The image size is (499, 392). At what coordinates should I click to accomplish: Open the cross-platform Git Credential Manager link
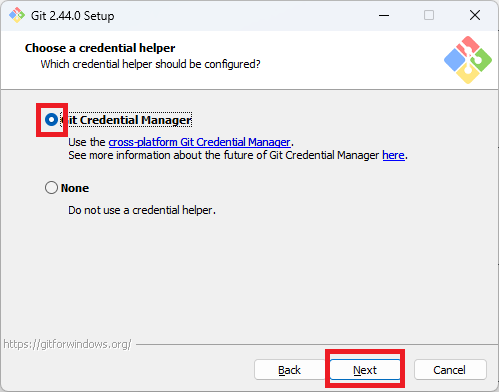[x=199, y=142]
